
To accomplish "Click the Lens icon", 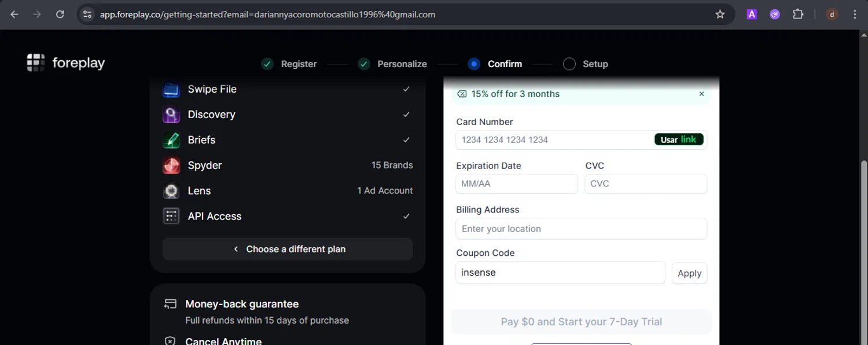I will tap(171, 191).
